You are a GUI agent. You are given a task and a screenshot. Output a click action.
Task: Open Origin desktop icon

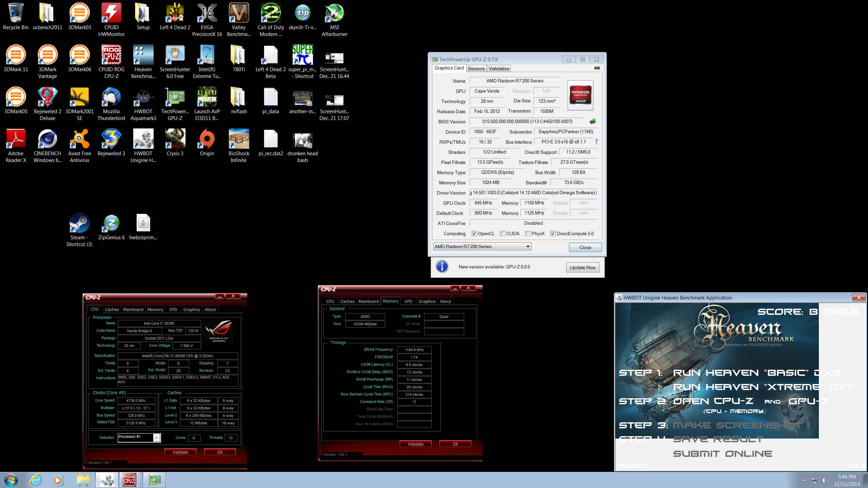click(207, 142)
